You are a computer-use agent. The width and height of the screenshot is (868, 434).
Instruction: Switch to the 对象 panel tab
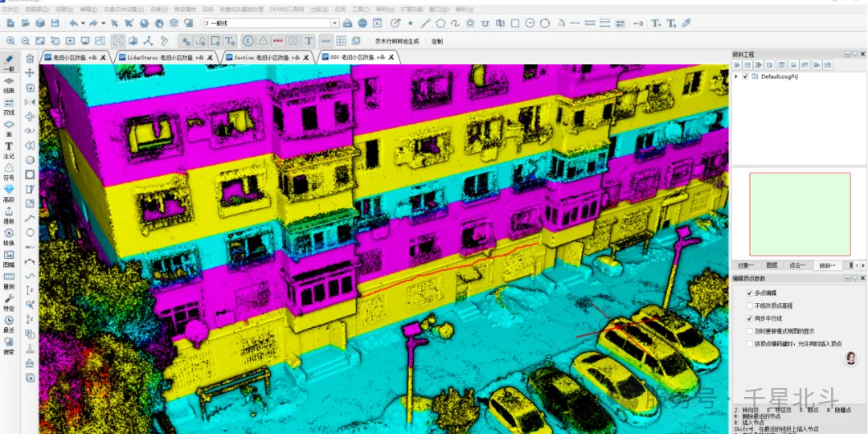(746, 265)
